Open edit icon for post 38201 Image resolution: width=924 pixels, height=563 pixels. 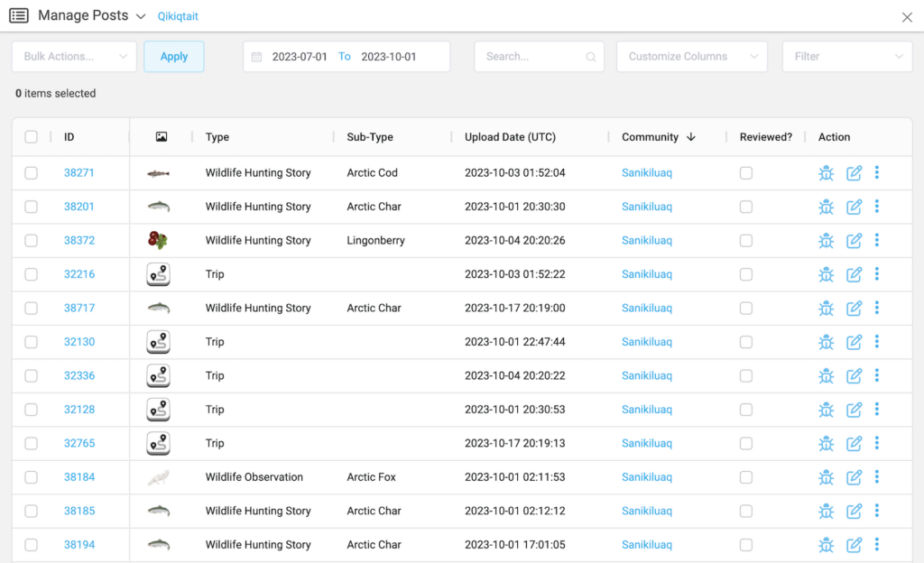pos(854,207)
